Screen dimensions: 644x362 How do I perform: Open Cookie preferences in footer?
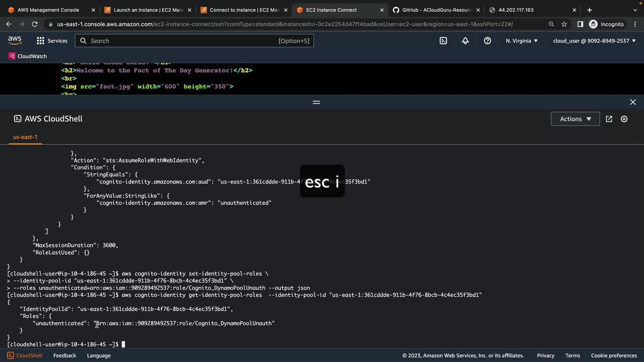(613, 356)
